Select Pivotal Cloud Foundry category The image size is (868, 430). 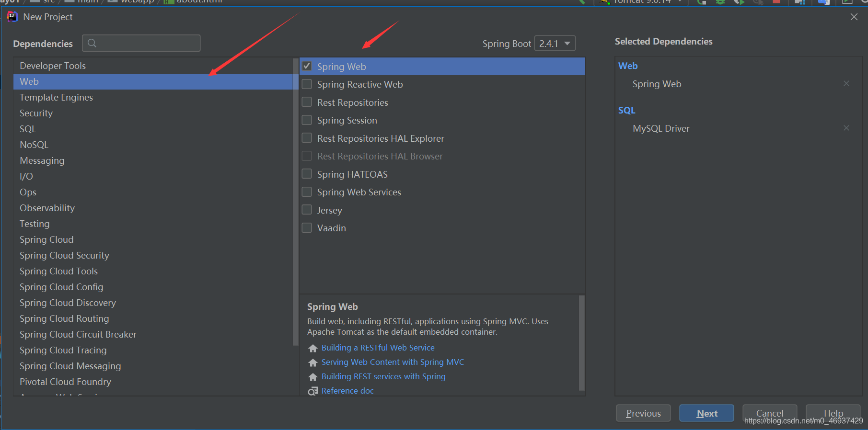point(153,382)
